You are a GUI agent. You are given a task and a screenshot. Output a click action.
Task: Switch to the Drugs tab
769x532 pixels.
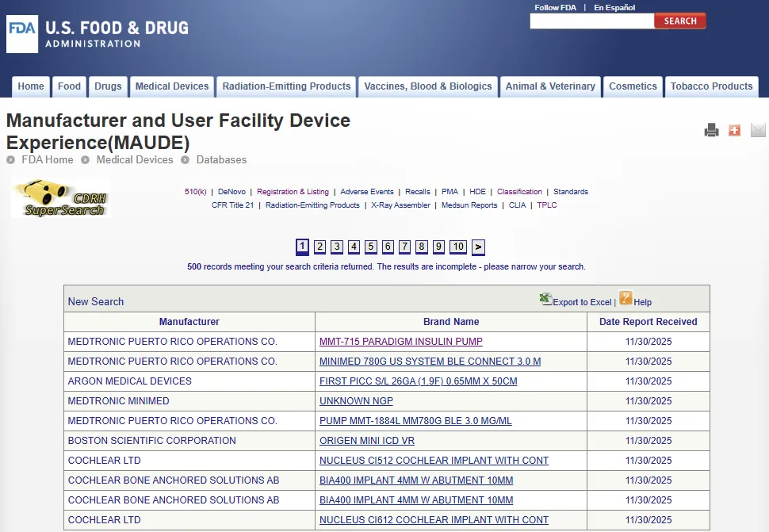[108, 86]
